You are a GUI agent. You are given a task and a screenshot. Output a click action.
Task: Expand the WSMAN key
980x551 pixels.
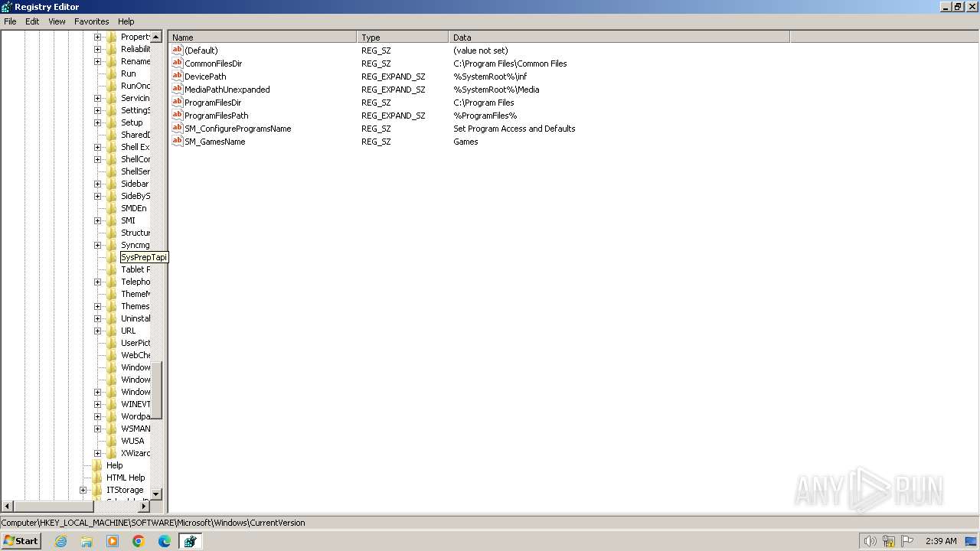97,429
